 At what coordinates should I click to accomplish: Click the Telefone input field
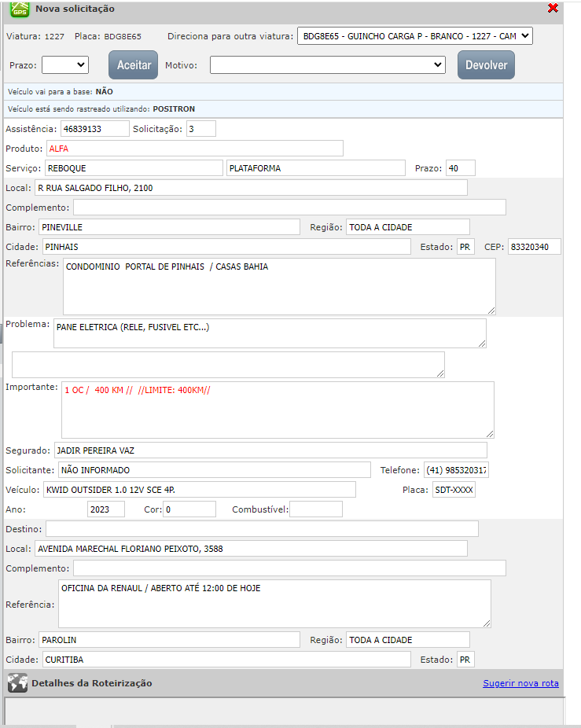pyautogui.click(x=456, y=470)
